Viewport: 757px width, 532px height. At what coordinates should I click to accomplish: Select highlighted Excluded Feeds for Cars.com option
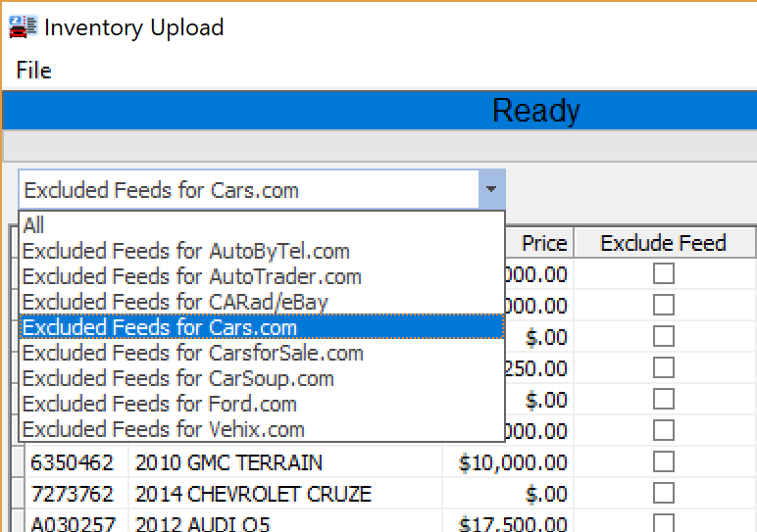point(262,327)
